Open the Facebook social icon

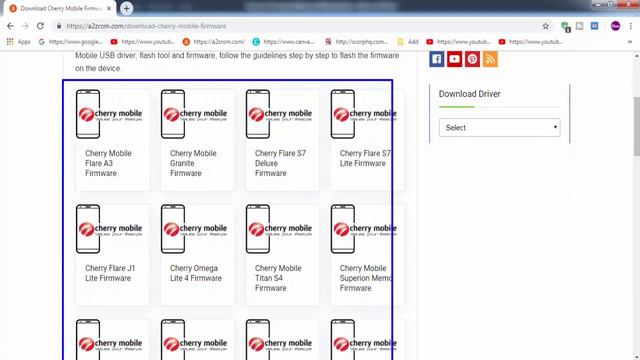[436, 59]
